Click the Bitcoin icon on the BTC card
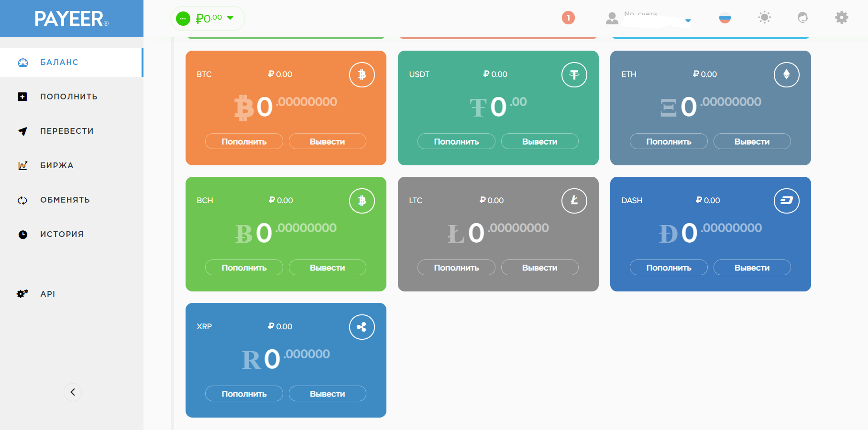This screenshot has height=430, width=868. (x=362, y=75)
